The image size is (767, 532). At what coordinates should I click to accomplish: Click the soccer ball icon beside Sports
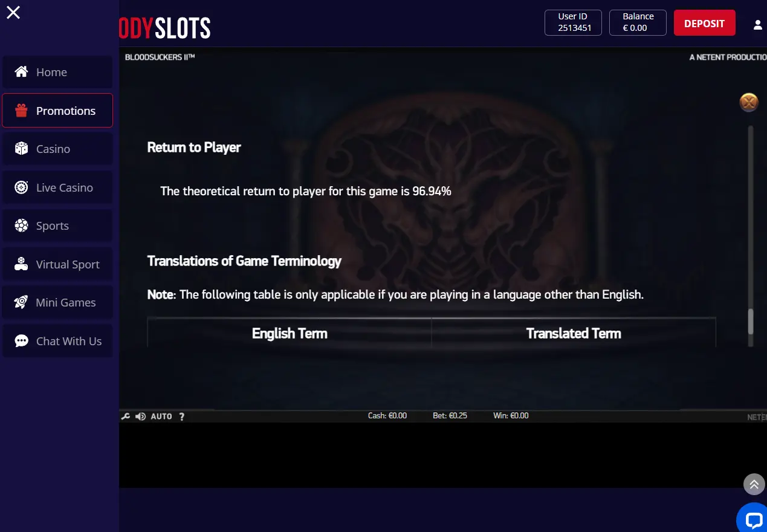pos(21,225)
